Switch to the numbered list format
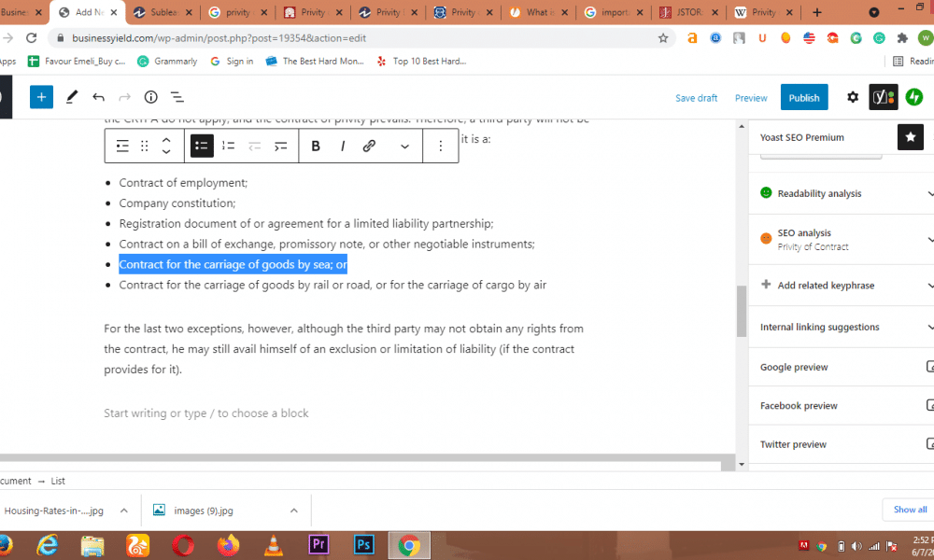 228,146
